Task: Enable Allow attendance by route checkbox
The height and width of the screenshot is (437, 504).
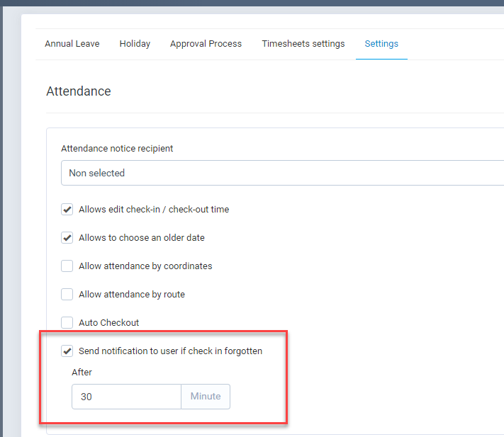Action: click(67, 294)
